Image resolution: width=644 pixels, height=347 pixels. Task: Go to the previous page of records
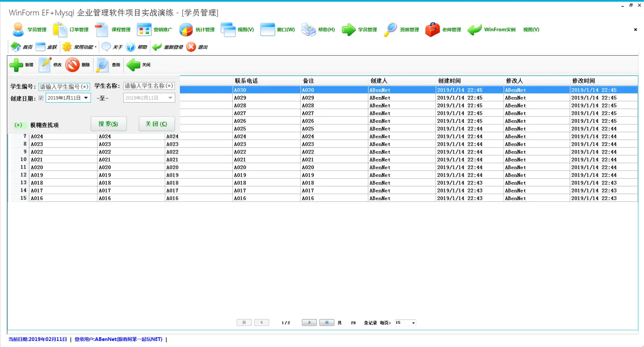click(x=261, y=323)
